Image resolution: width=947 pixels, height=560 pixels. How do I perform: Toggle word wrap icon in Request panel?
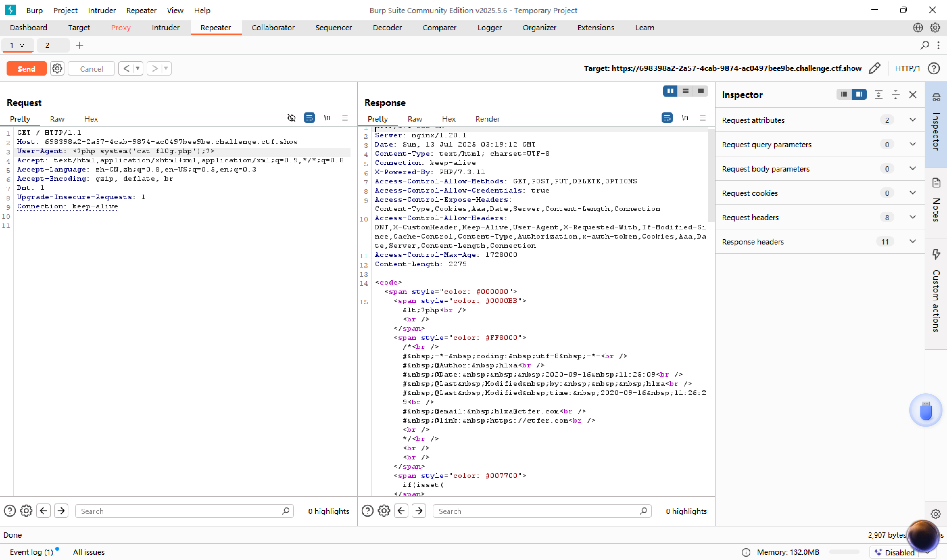309,118
